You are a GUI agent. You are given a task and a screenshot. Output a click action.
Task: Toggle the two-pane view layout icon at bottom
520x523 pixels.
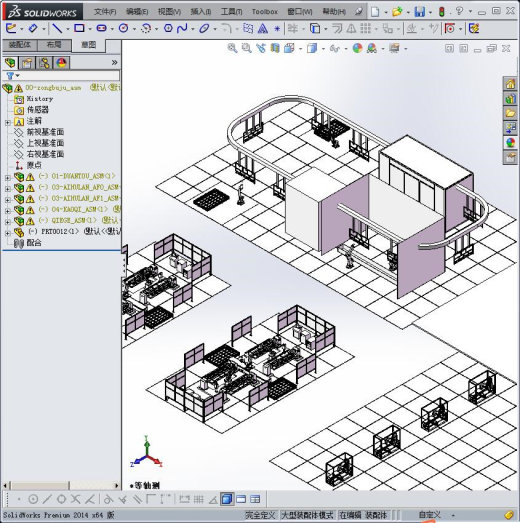click(241, 499)
